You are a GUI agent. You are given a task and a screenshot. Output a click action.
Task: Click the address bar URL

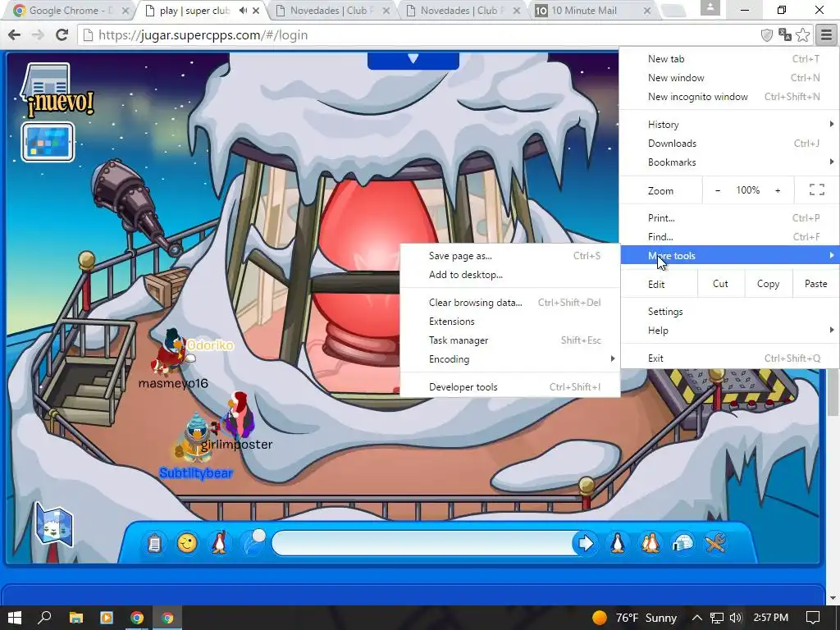coord(203,35)
